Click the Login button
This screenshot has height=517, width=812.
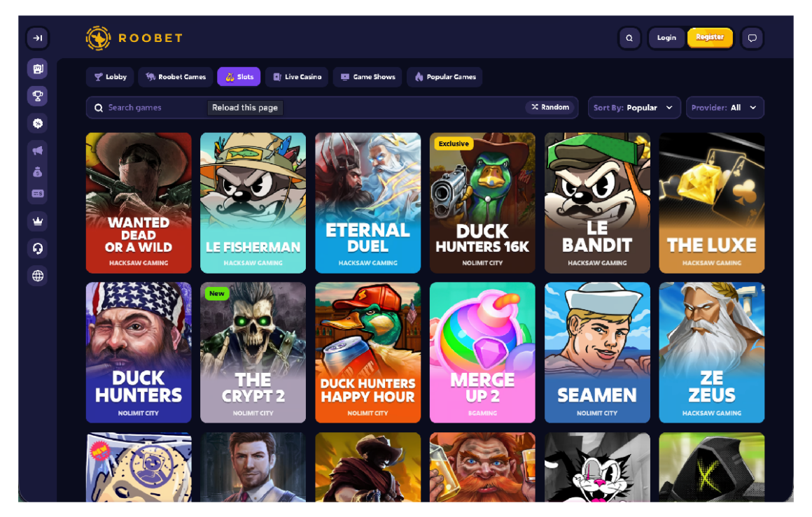point(666,38)
